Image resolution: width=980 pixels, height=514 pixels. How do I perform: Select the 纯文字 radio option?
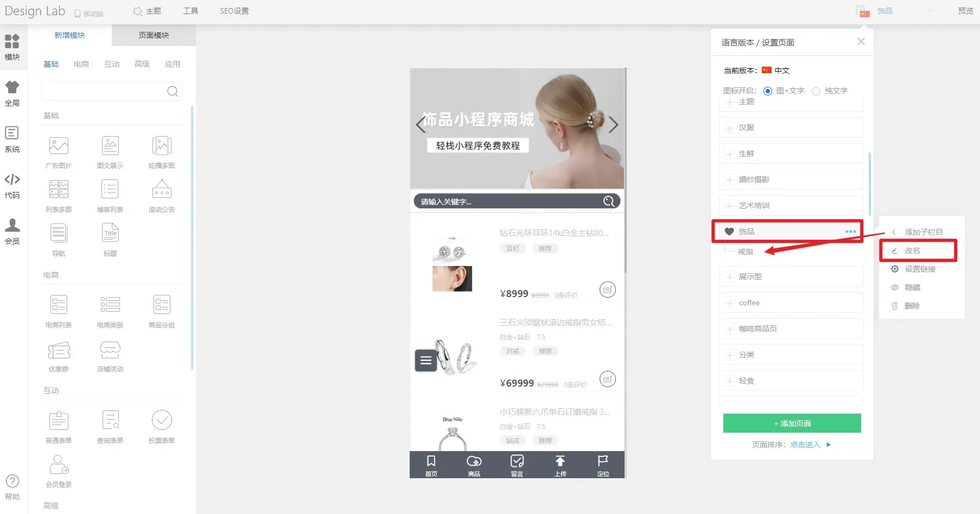pos(816,91)
